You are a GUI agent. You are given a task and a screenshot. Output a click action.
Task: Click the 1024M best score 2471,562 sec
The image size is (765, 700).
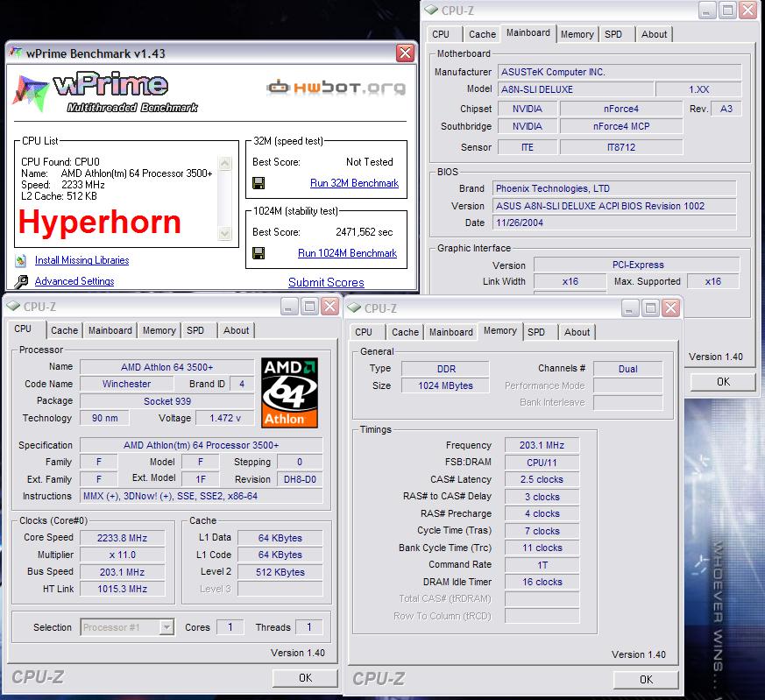(364, 232)
